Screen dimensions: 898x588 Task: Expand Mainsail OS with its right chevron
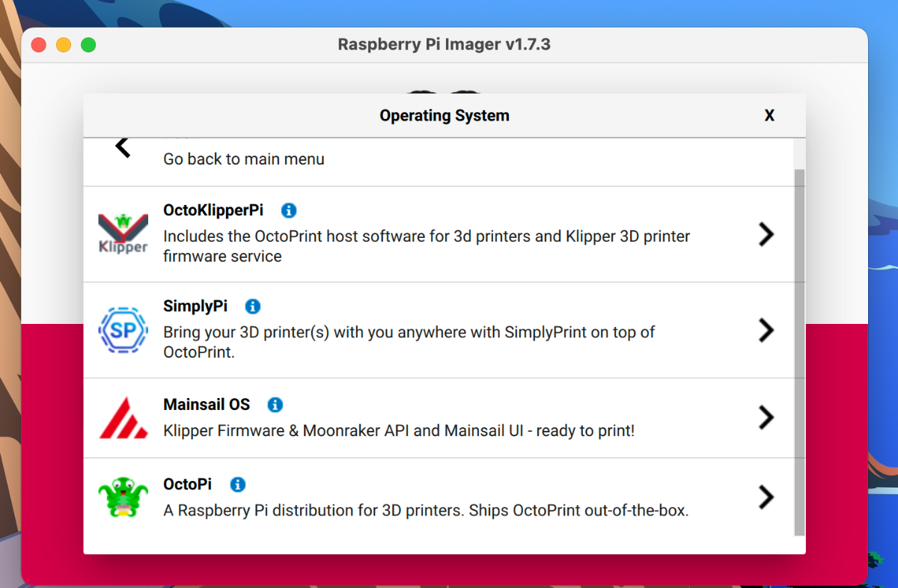coord(766,417)
